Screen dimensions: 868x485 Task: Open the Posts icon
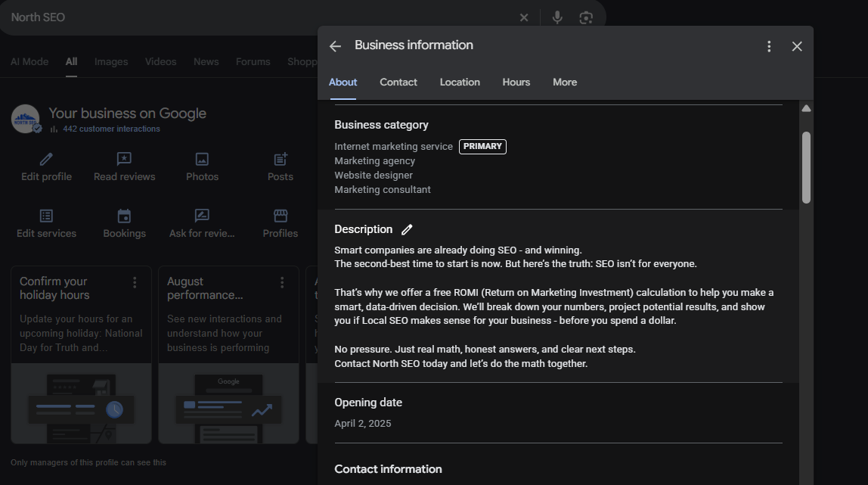click(x=281, y=160)
